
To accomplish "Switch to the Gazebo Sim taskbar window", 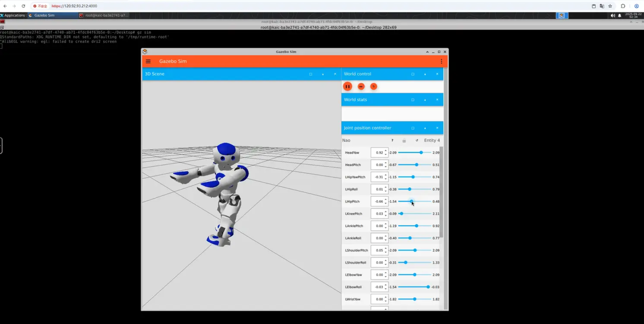I will 44,15.
